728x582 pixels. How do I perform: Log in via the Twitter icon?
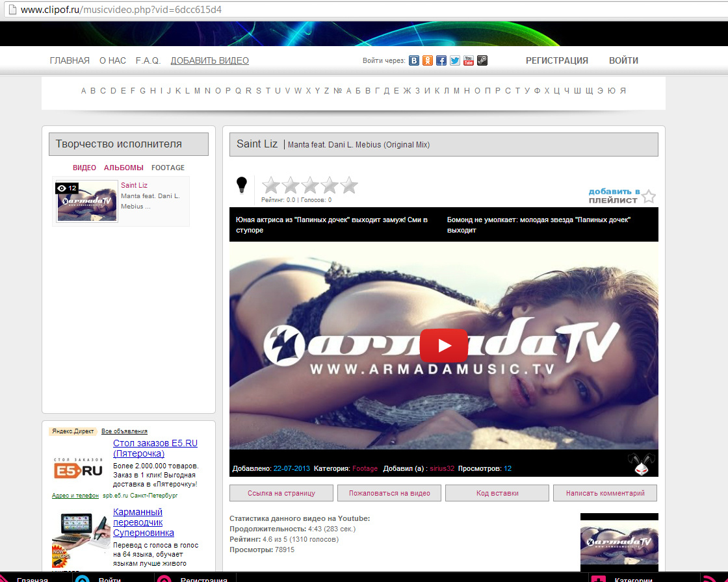coord(455,60)
